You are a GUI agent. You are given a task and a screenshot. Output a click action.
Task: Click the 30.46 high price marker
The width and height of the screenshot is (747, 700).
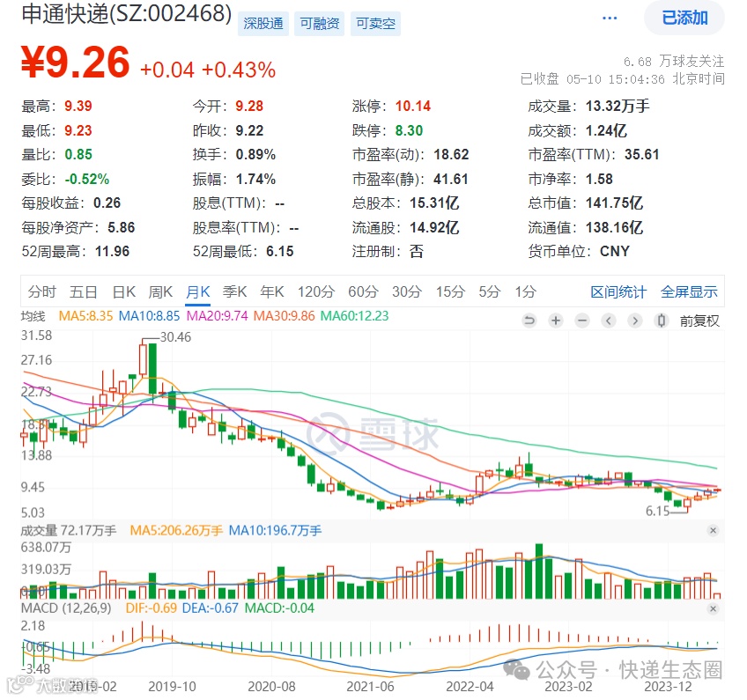point(175,337)
